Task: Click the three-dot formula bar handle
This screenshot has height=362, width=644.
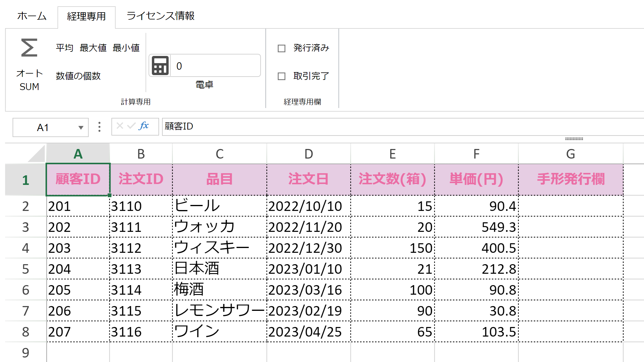Action: [x=99, y=127]
